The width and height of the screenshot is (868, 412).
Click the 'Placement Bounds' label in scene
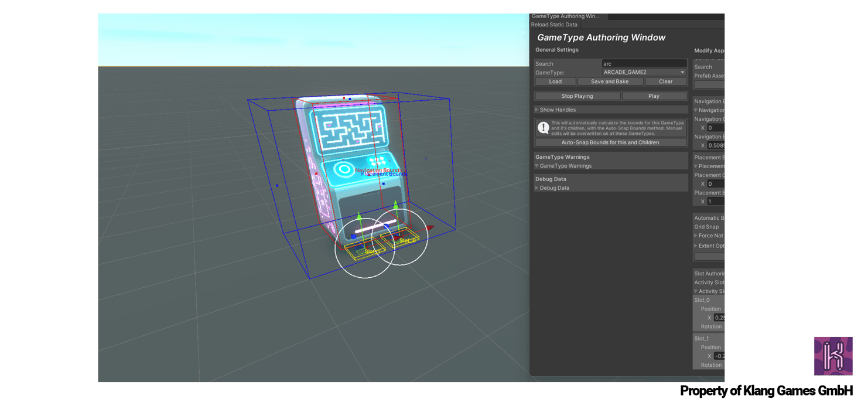(384, 174)
